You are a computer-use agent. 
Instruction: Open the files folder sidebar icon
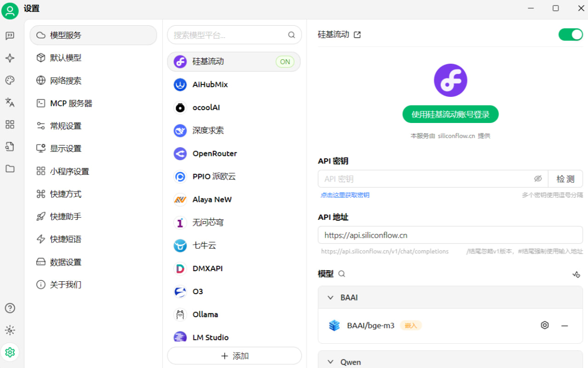coord(10,169)
